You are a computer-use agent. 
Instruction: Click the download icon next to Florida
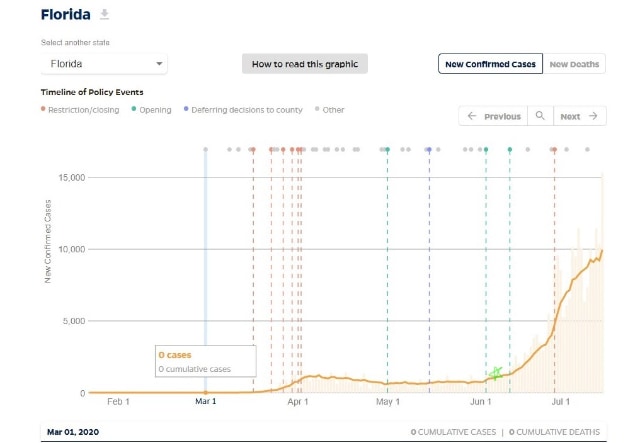[104, 15]
